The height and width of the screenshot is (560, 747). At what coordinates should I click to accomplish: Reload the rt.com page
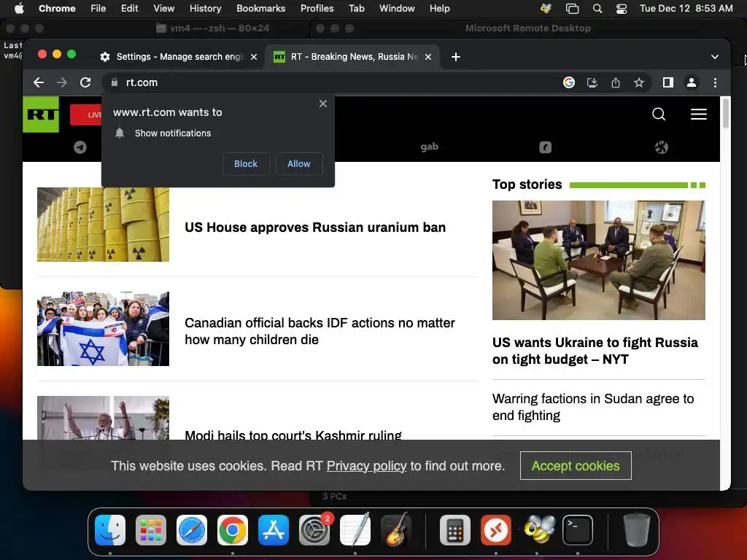(85, 82)
